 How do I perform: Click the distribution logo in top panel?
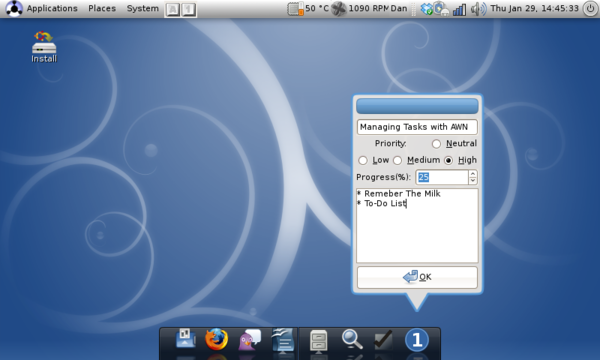[x=14, y=8]
